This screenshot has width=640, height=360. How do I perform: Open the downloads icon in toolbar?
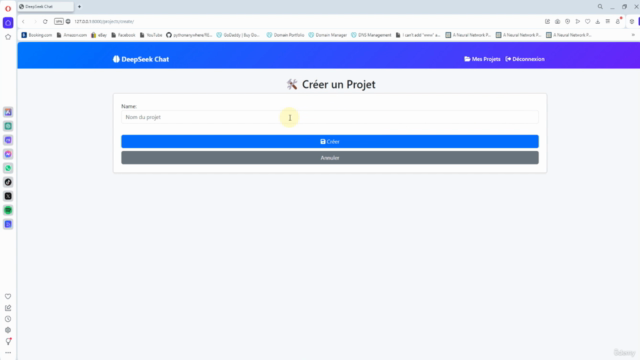pos(598,22)
